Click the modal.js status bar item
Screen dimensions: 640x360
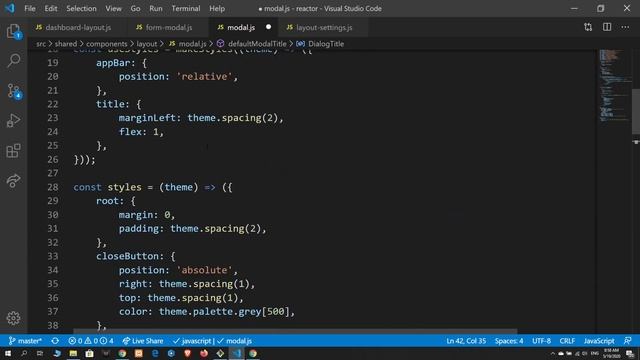(235, 341)
